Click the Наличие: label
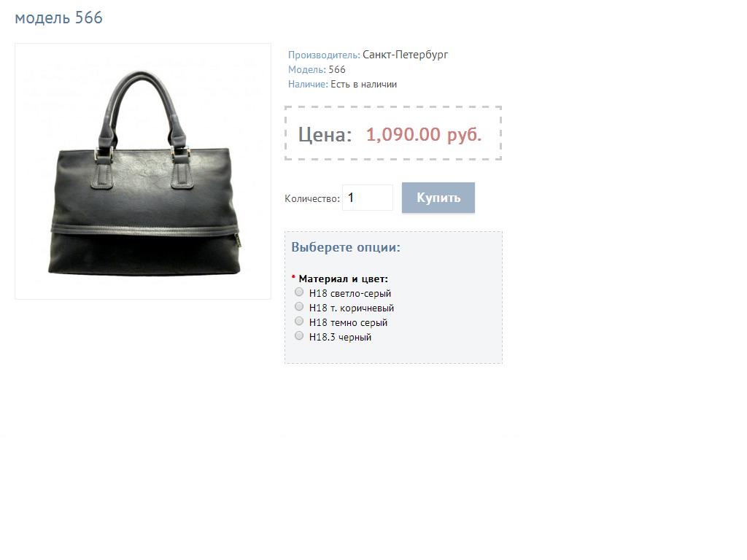 click(308, 85)
